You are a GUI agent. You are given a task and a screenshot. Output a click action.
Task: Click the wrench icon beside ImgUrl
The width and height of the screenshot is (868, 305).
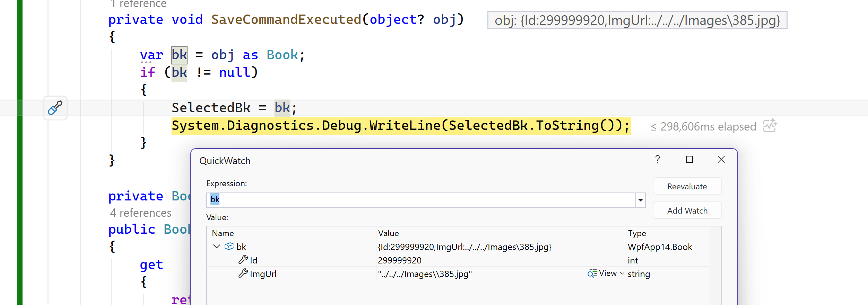pyautogui.click(x=243, y=273)
